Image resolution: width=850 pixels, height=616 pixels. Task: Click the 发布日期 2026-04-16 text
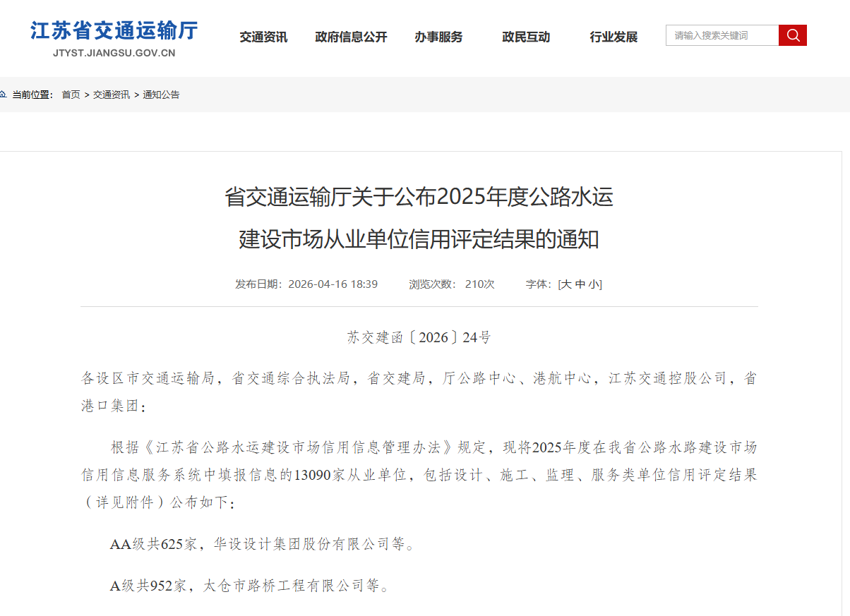(x=306, y=284)
